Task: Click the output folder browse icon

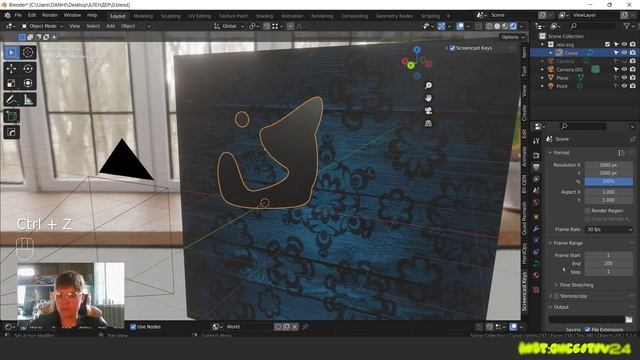Action: point(629,320)
